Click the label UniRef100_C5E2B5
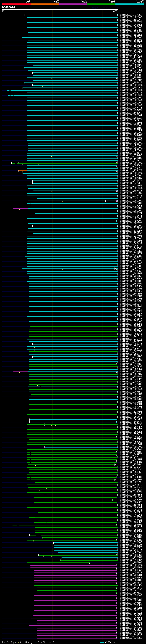The image size is (146, 644). click(x=131, y=324)
